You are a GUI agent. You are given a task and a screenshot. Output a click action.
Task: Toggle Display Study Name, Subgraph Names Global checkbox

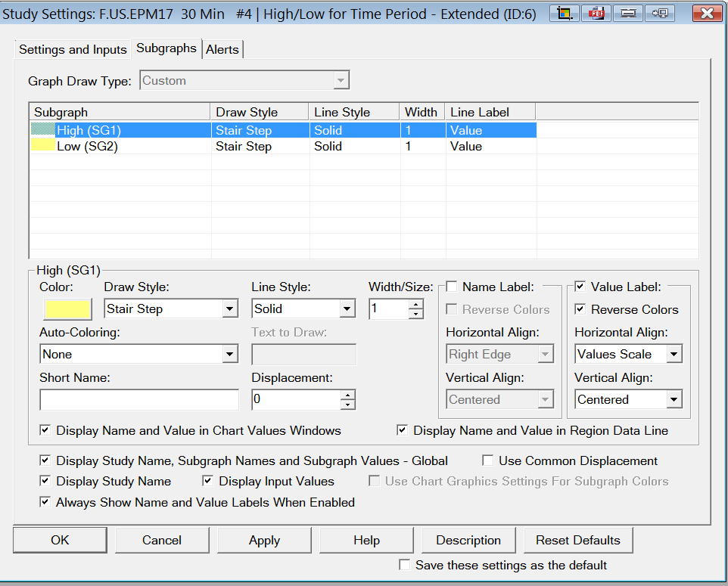tap(45, 460)
